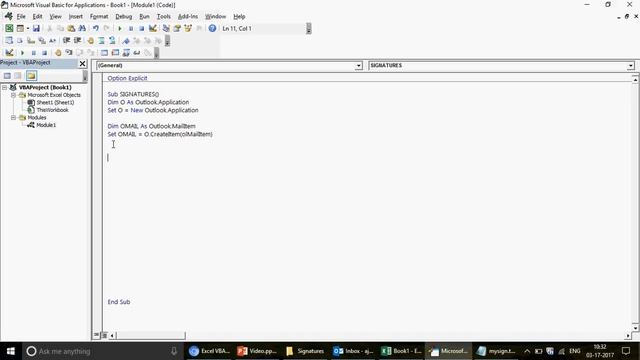Toggle breakpoint using Edit toolbar hand icon

coord(90,40)
